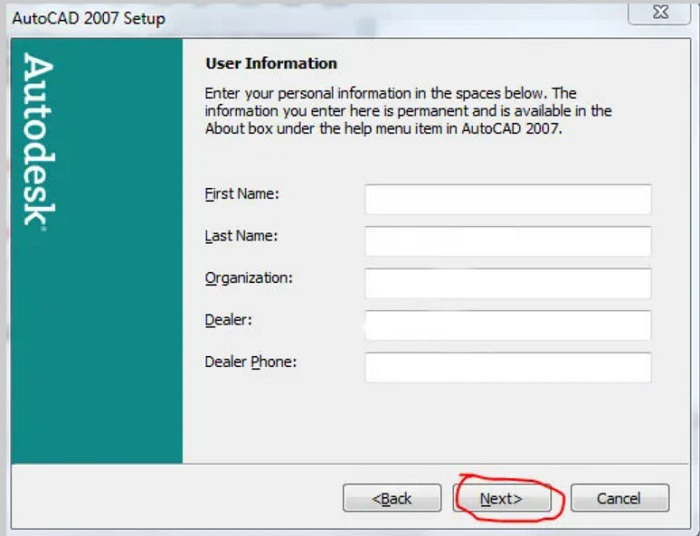Click the Last Name input field
The image size is (700, 536).
[x=508, y=241]
